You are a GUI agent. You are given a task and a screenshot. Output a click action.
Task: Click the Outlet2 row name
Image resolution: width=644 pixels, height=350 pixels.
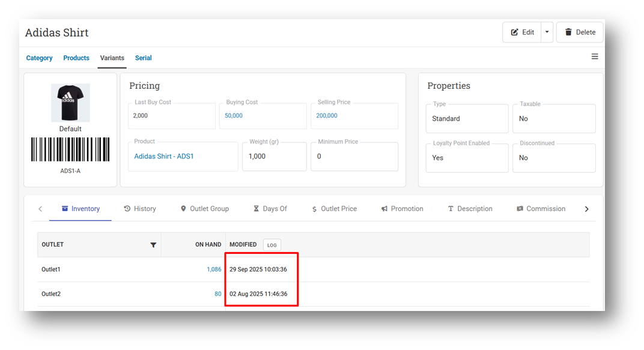[51, 294]
